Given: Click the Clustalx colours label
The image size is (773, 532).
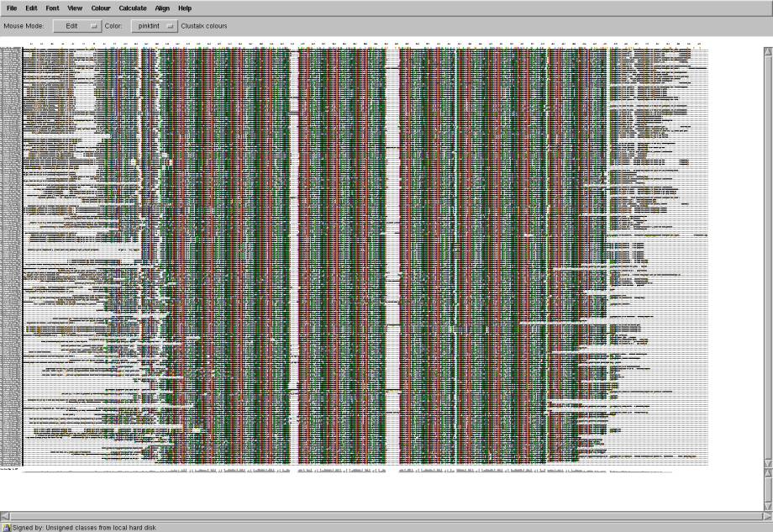Looking at the screenshot, I should click(x=204, y=26).
